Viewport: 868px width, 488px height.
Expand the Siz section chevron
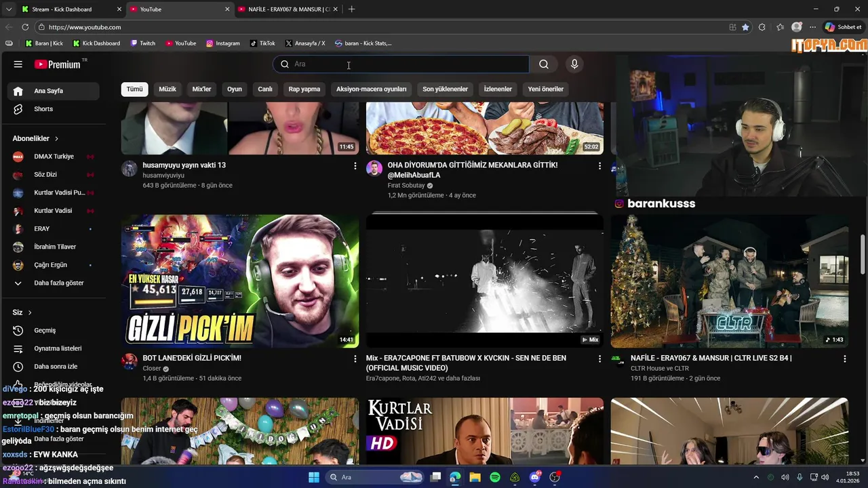coord(30,312)
